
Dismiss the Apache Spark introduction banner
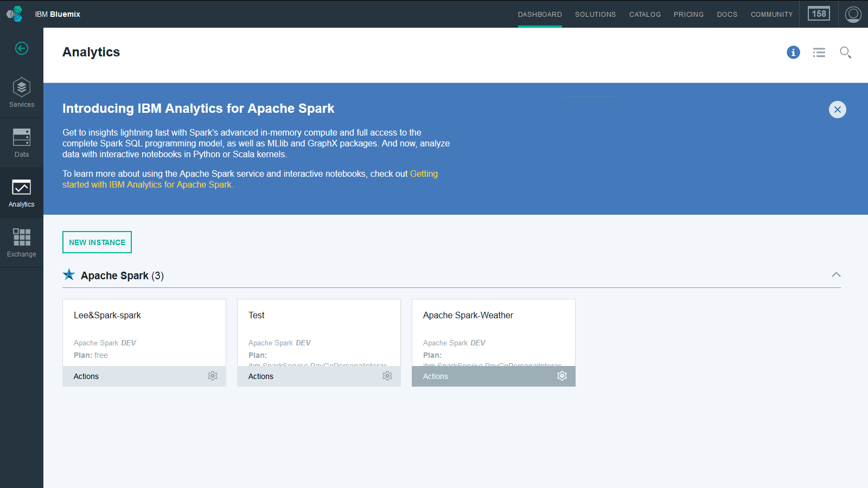(837, 110)
